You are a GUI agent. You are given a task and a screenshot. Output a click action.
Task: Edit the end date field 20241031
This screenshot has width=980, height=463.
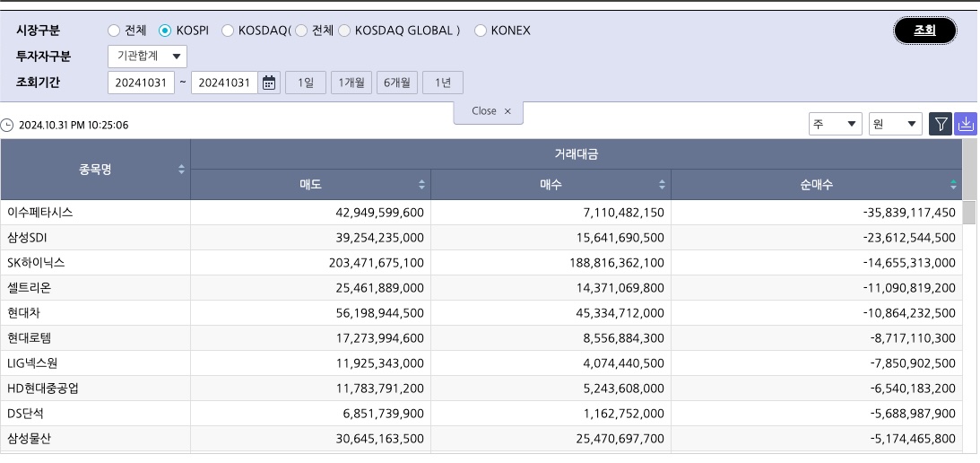(x=224, y=83)
